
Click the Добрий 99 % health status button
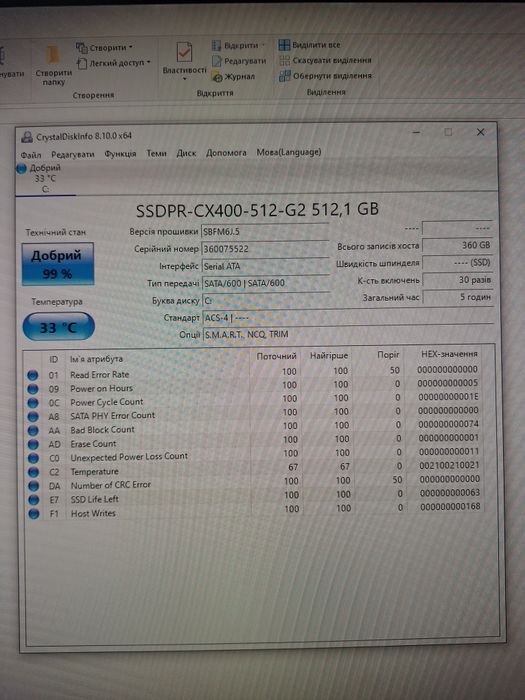(x=58, y=263)
